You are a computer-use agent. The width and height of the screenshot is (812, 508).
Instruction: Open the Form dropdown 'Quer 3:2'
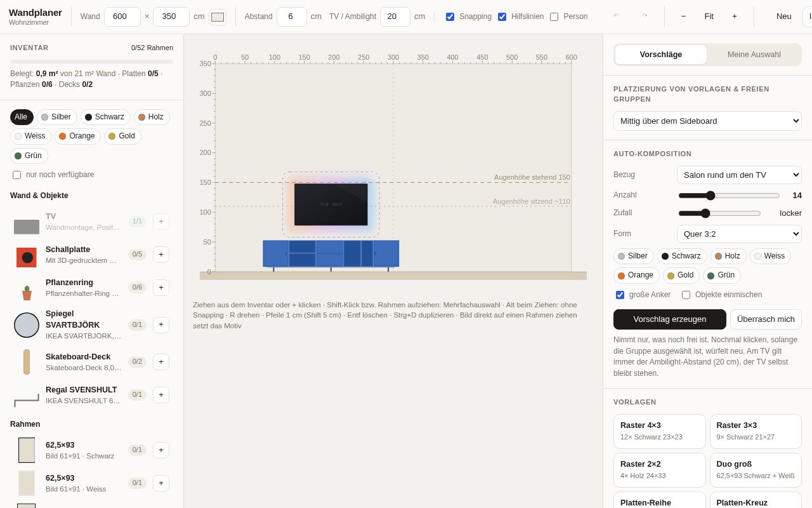point(739,234)
